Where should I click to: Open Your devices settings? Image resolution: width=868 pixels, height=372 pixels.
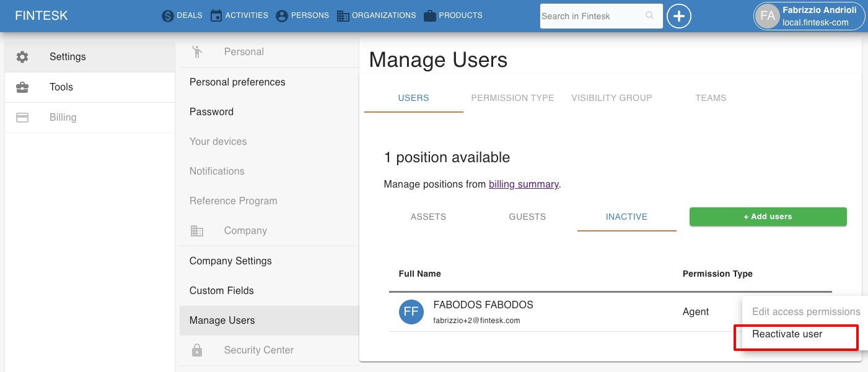pos(269,142)
